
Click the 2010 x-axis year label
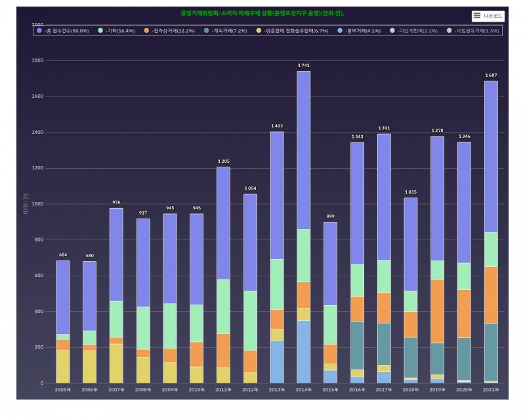point(196,390)
